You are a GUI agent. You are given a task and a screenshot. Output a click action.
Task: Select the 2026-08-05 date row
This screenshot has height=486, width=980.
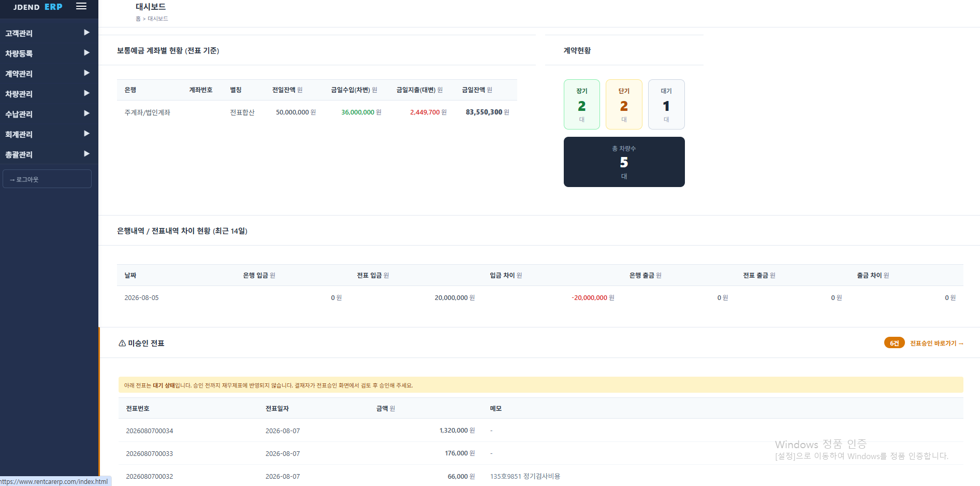[540, 297]
